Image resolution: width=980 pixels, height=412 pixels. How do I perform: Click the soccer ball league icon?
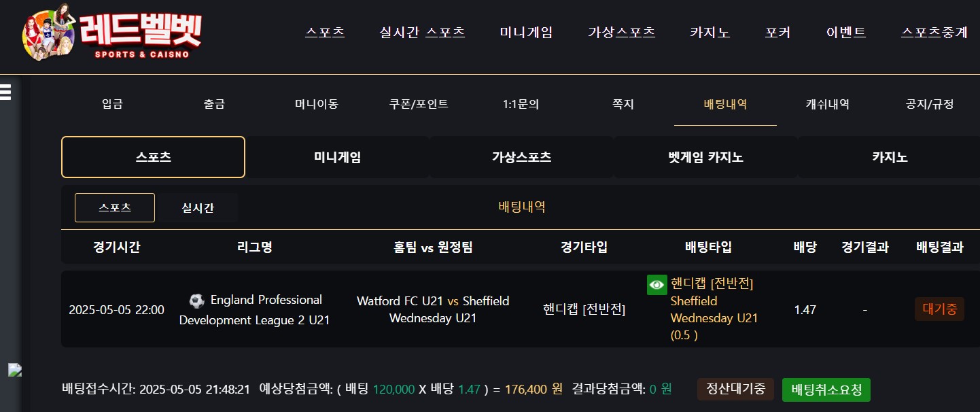click(x=196, y=301)
